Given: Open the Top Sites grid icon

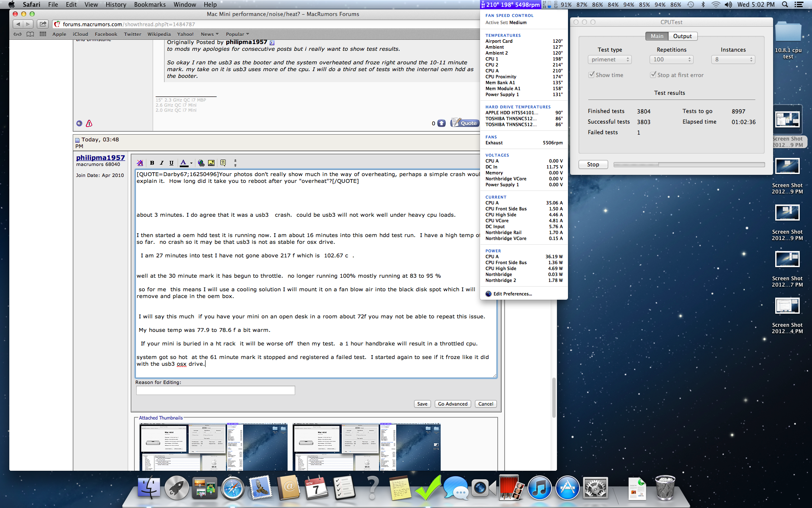Looking at the screenshot, I should (x=43, y=34).
